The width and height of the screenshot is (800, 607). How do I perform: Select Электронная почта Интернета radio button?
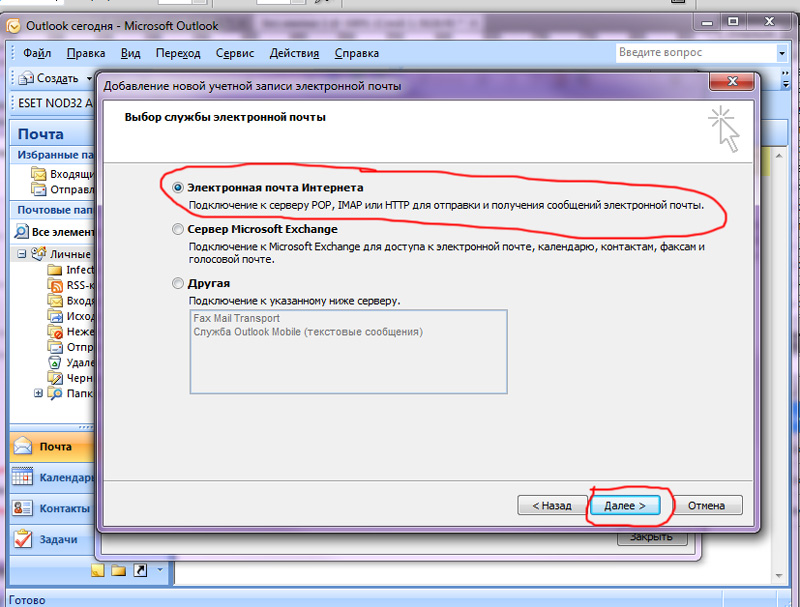pos(179,187)
